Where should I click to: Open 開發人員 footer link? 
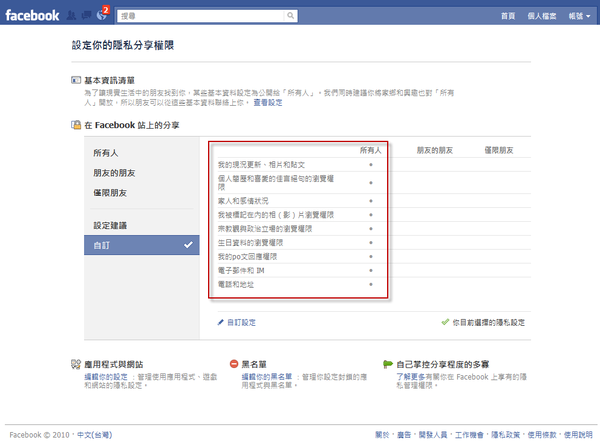point(433,435)
